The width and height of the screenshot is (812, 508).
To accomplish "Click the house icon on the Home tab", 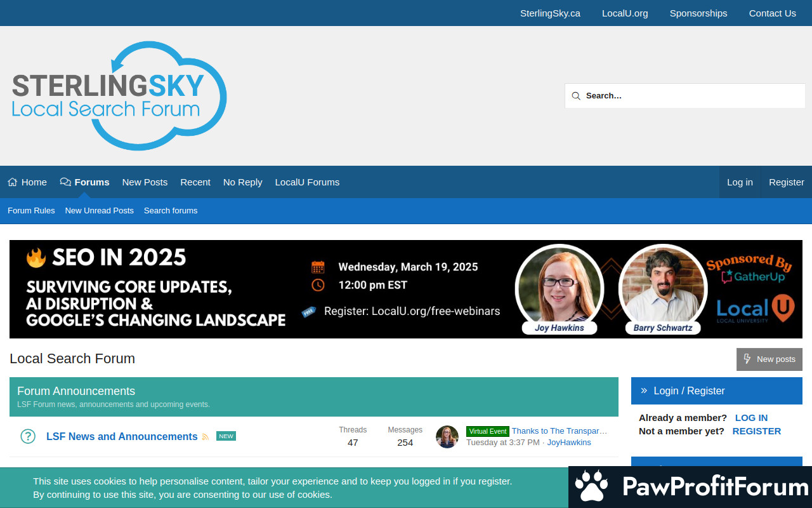I will (x=13, y=182).
